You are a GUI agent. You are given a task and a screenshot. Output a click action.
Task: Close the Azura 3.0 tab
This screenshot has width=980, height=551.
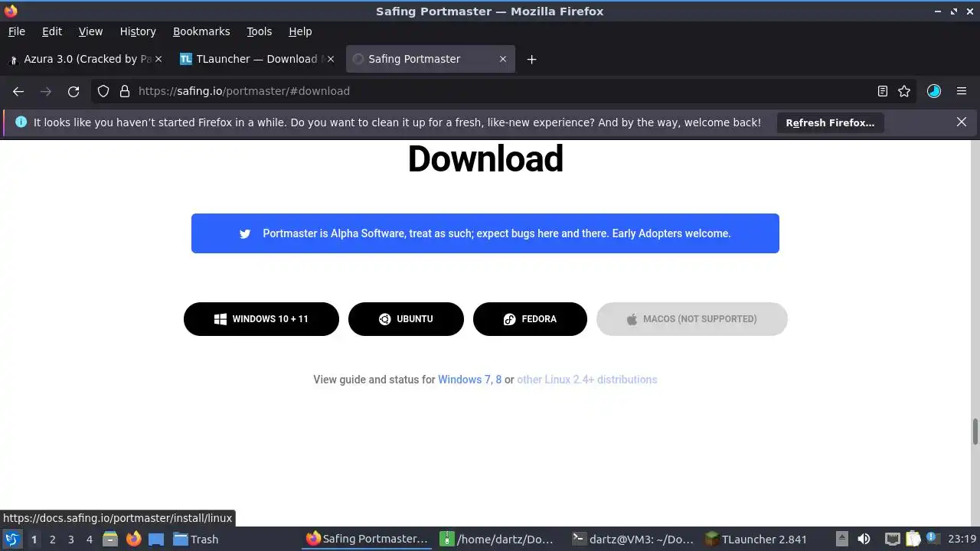tap(158, 59)
